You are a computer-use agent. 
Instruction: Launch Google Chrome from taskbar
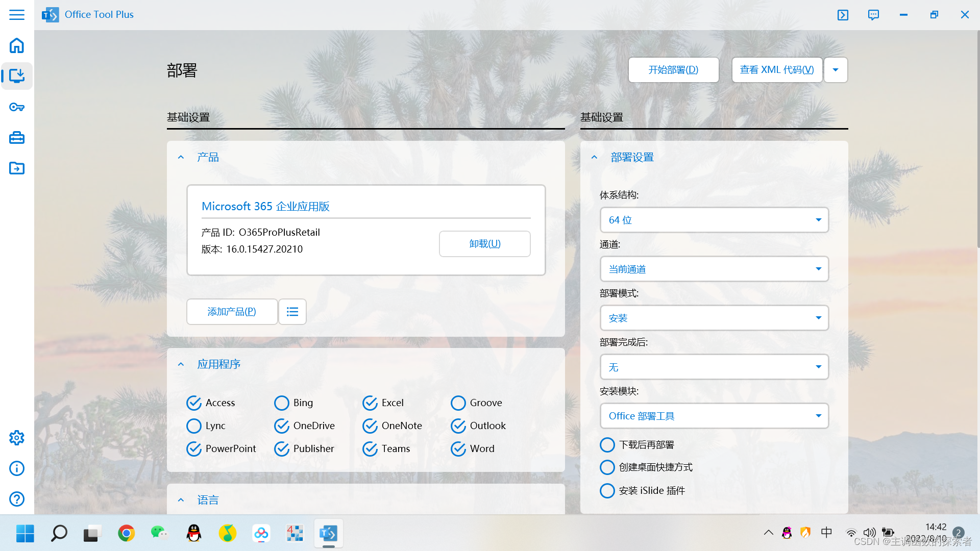(126, 534)
